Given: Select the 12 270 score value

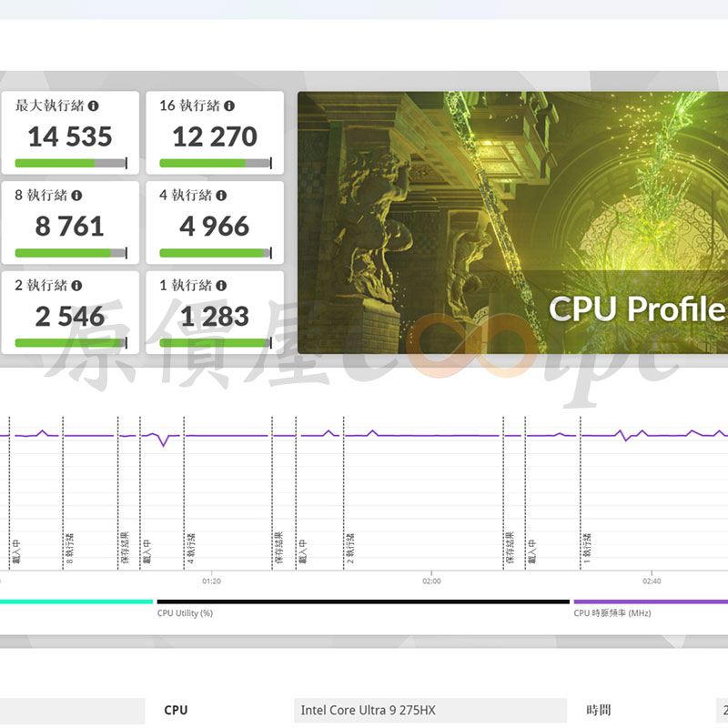Looking at the screenshot, I should click(215, 136).
